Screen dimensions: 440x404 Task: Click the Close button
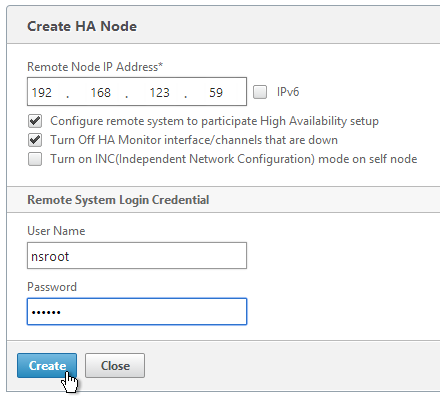tap(115, 366)
